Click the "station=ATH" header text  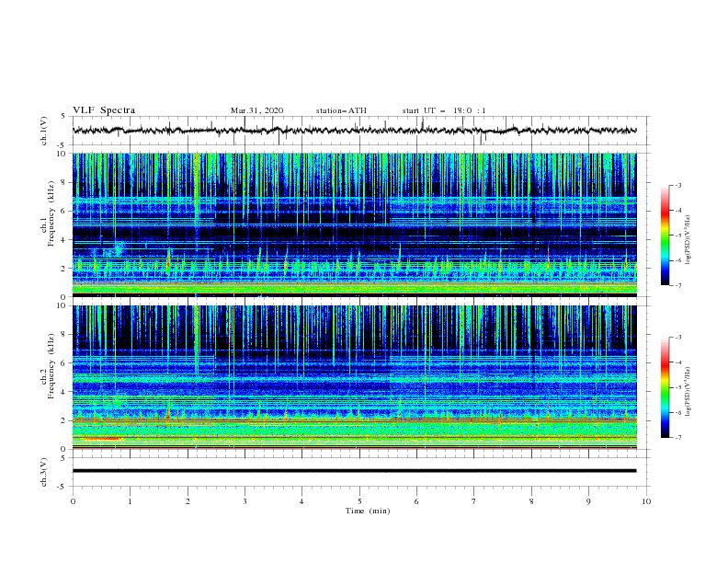(341, 110)
